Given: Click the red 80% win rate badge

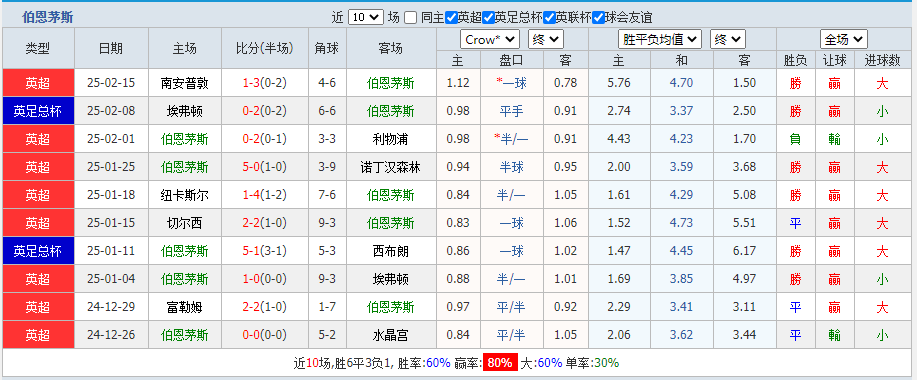Looking at the screenshot, I should (x=500, y=362).
